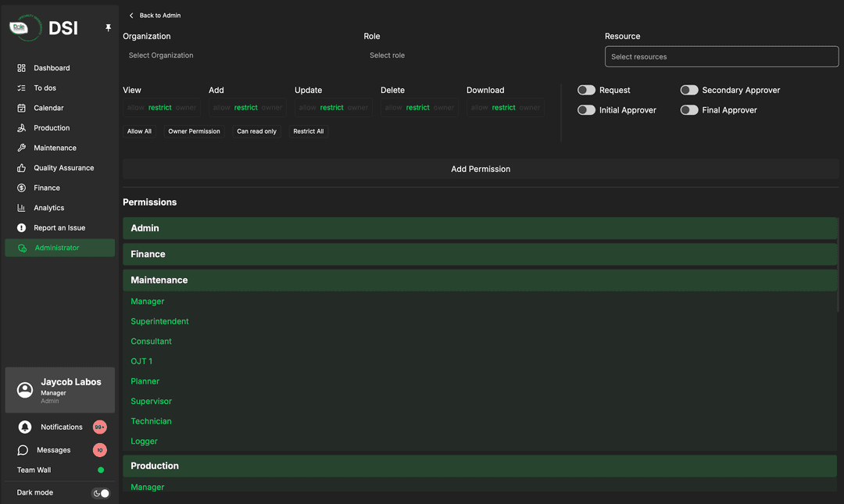844x504 pixels.
Task: Open Notifications via the bell icon
Action: point(25,427)
